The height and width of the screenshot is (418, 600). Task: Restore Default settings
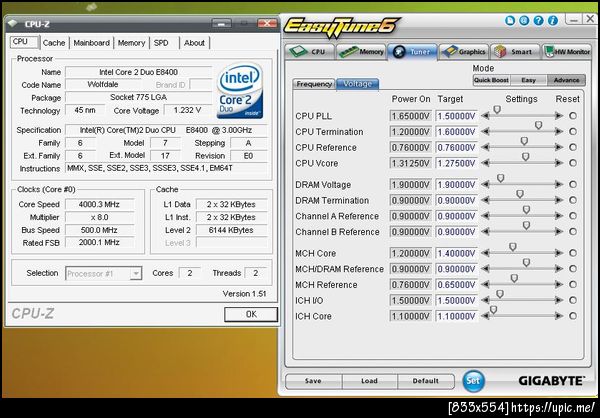pos(426,381)
